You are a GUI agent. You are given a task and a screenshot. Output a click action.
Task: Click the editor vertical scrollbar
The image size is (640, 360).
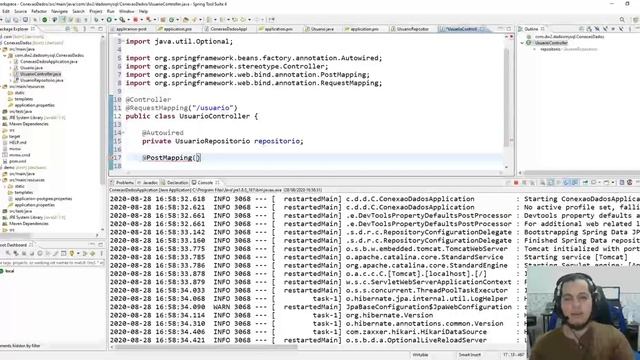click(x=507, y=98)
